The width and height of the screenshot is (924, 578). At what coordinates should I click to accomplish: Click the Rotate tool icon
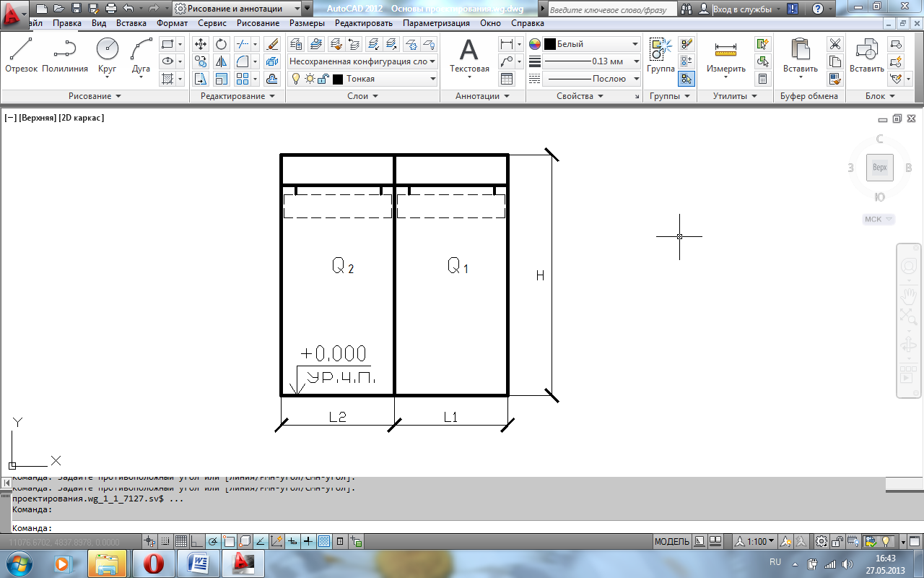pos(222,44)
